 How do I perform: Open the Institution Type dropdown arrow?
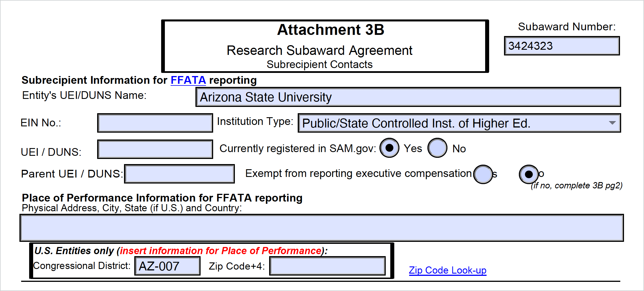[x=612, y=123]
